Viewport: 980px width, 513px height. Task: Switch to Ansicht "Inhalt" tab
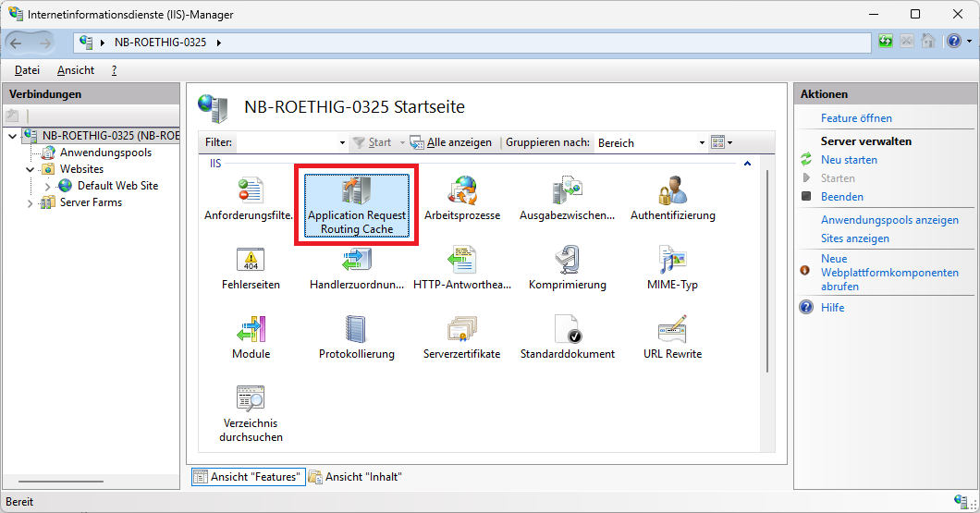pyautogui.click(x=355, y=477)
